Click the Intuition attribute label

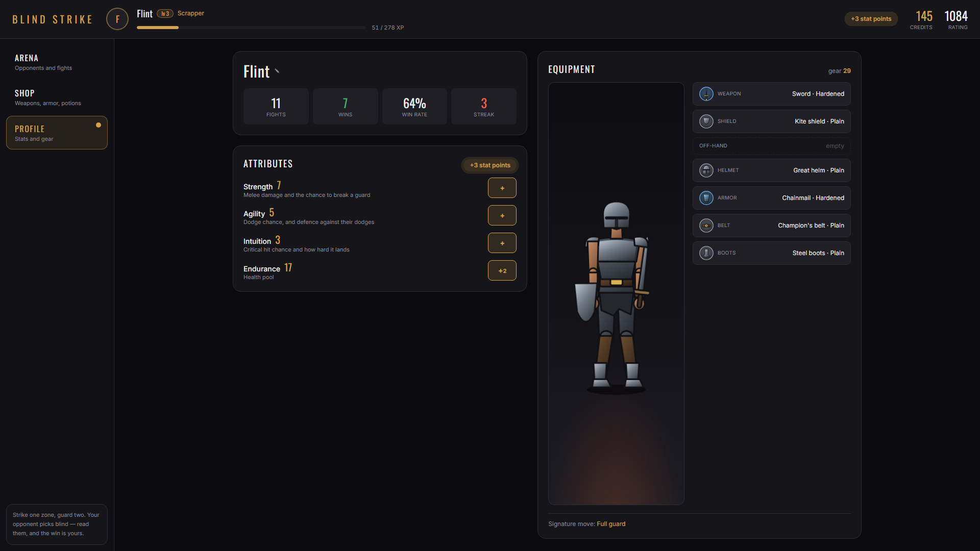(257, 241)
